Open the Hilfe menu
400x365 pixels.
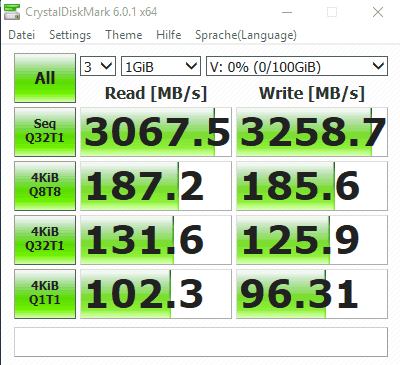coord(169,35)
